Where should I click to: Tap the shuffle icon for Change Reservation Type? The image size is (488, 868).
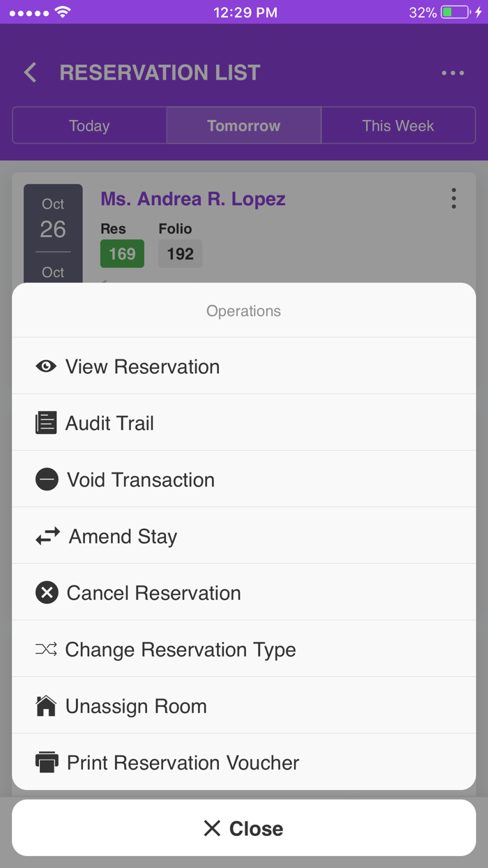(46, 650)
